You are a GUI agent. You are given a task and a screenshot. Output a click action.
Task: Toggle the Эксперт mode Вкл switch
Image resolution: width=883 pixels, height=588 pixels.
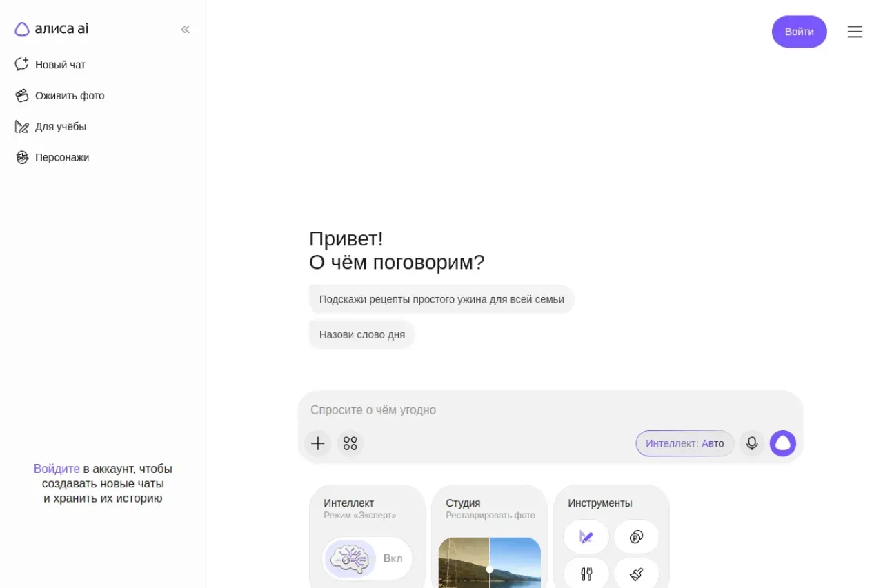click(368, 558)
